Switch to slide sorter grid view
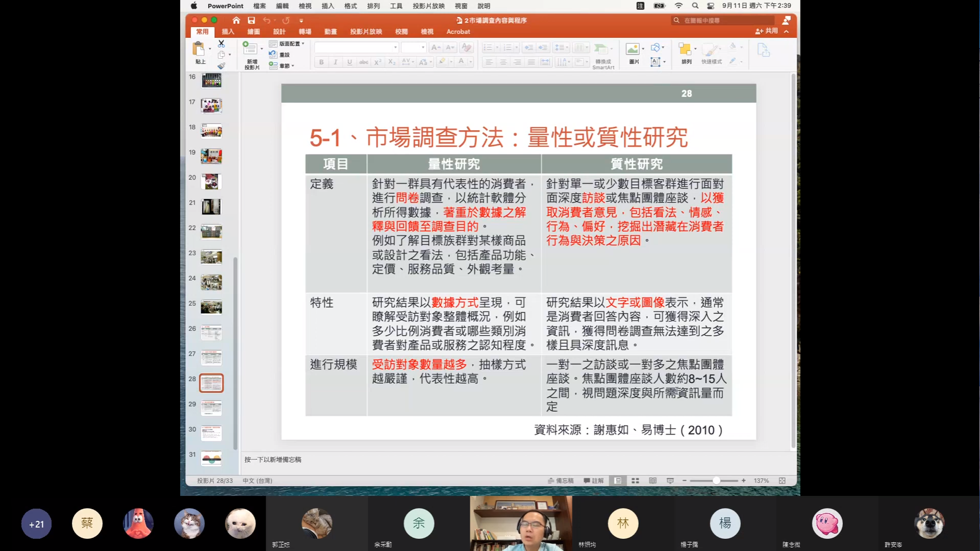Screen dimensions: 980x551 [x=635, y=481]
